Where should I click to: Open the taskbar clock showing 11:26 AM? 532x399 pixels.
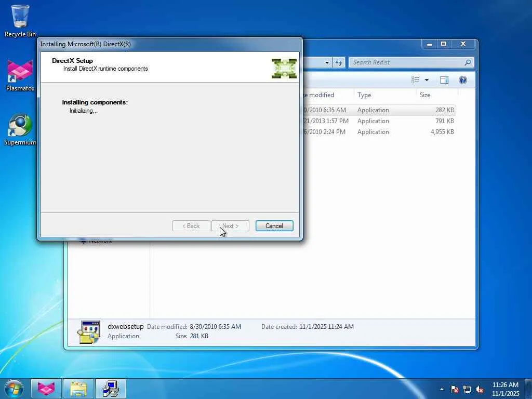(505, 389)
